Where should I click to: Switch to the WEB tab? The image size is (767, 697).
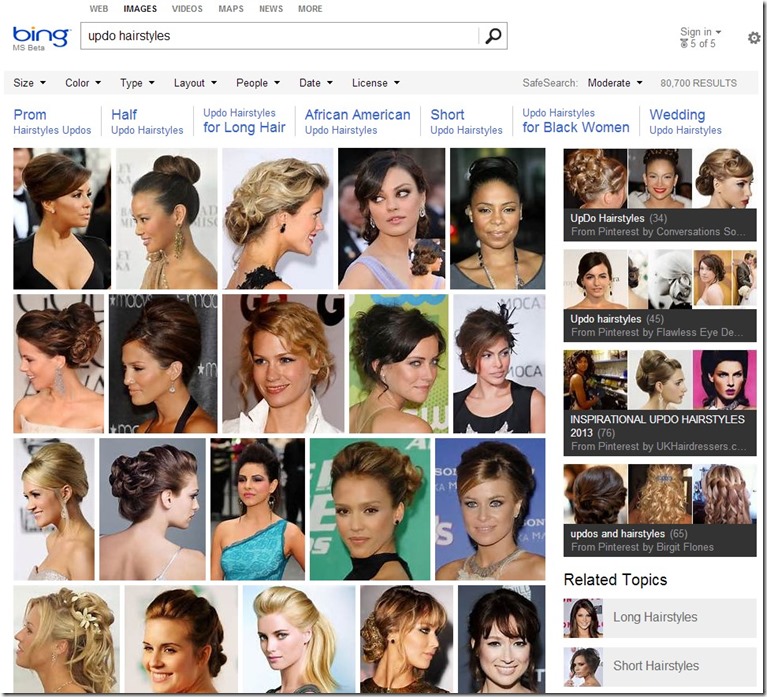pos(99,9)
